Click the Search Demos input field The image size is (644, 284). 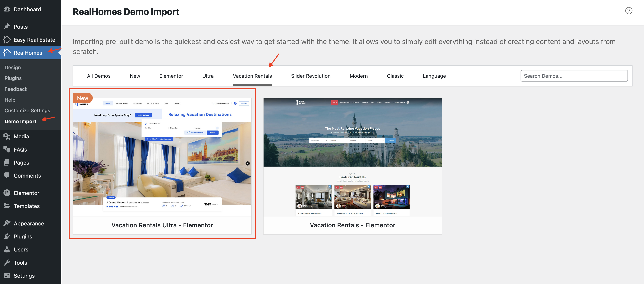click(574, 76)
